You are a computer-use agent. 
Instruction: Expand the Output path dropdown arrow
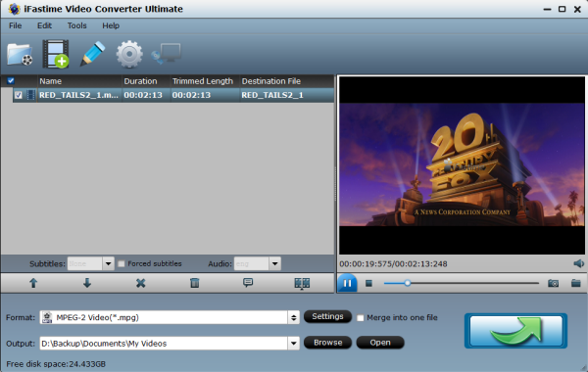[294, 344]
